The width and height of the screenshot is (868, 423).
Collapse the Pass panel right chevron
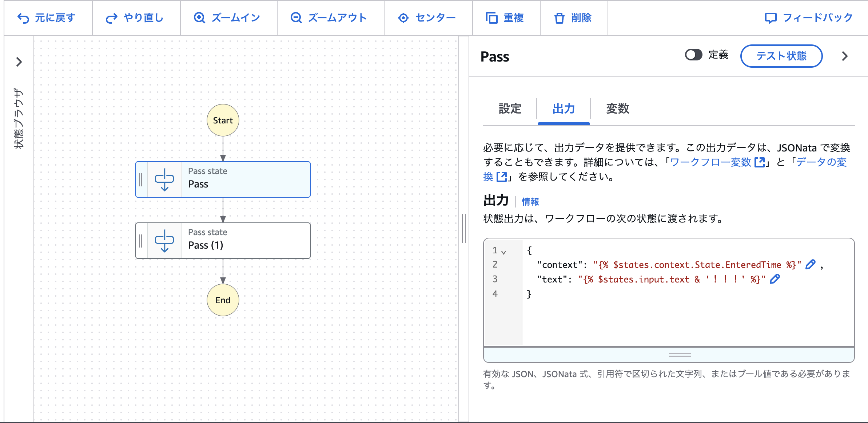[x=845, y=56]
